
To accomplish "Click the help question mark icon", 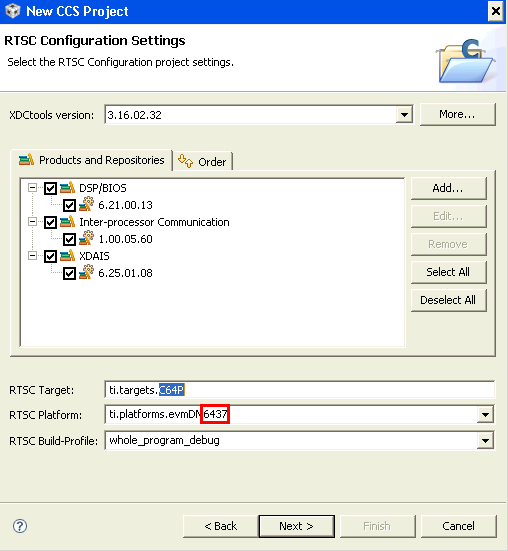I will click(x=20, y=526).
